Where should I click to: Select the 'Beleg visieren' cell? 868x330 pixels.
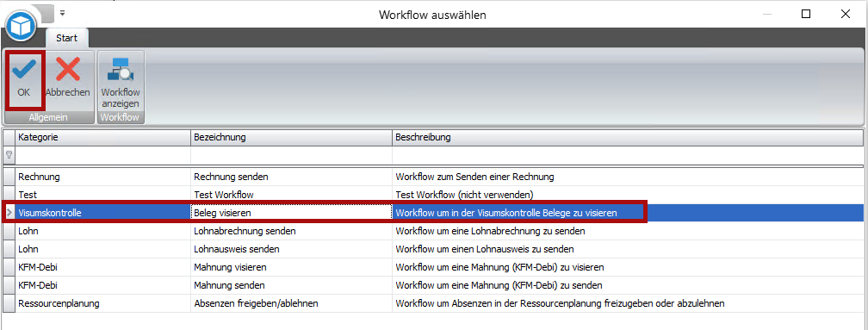pos(292,213)
